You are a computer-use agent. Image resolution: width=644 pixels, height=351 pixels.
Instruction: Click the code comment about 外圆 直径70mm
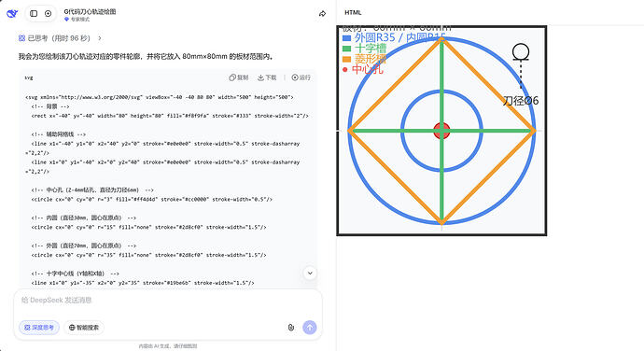click(83, 246)
